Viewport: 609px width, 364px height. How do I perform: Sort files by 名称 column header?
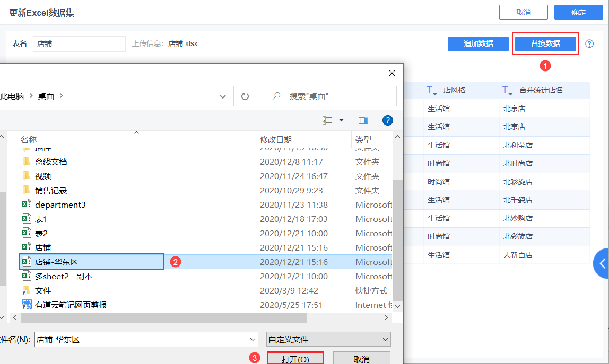click(29, 139)
